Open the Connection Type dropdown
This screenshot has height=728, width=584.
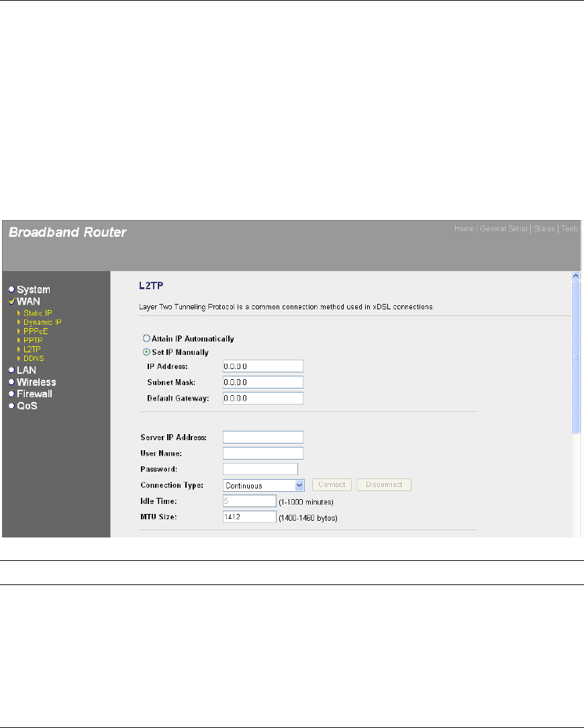click(263, 485)
